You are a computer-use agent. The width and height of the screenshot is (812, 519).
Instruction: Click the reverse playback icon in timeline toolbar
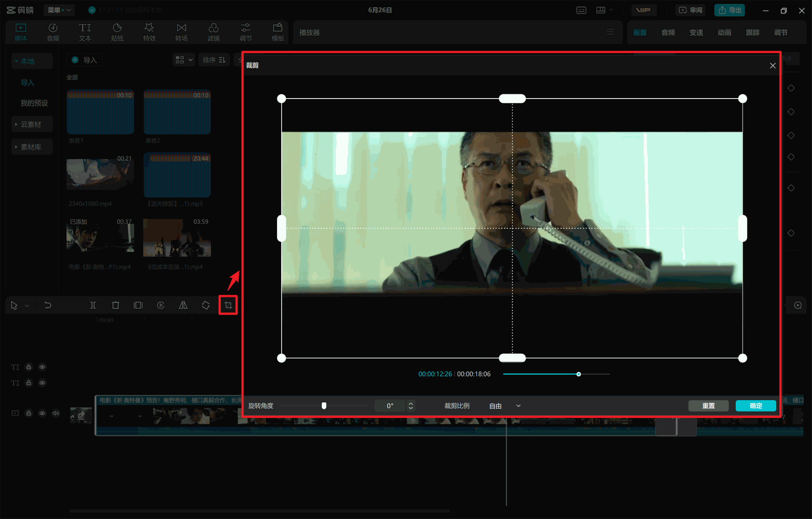pyautogui.click(x=161, y=305)
